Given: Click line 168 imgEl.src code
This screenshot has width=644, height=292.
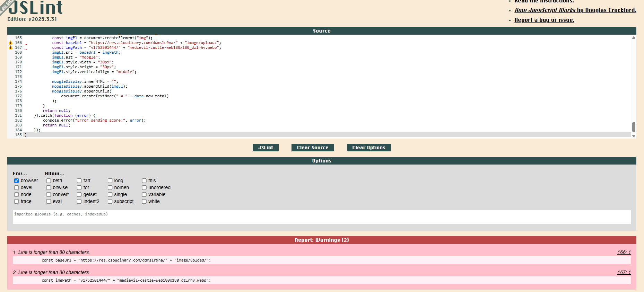Looking at the screenshot, I should (86, 52).
